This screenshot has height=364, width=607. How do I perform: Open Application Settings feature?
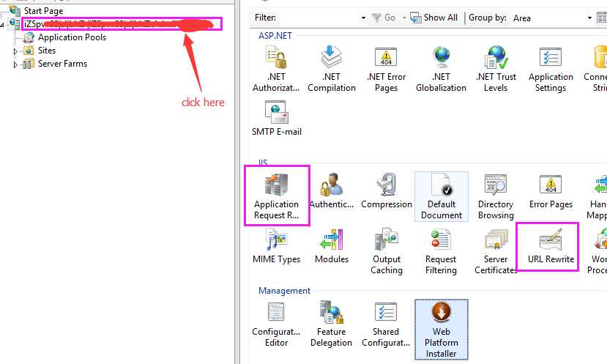point(551,69)
